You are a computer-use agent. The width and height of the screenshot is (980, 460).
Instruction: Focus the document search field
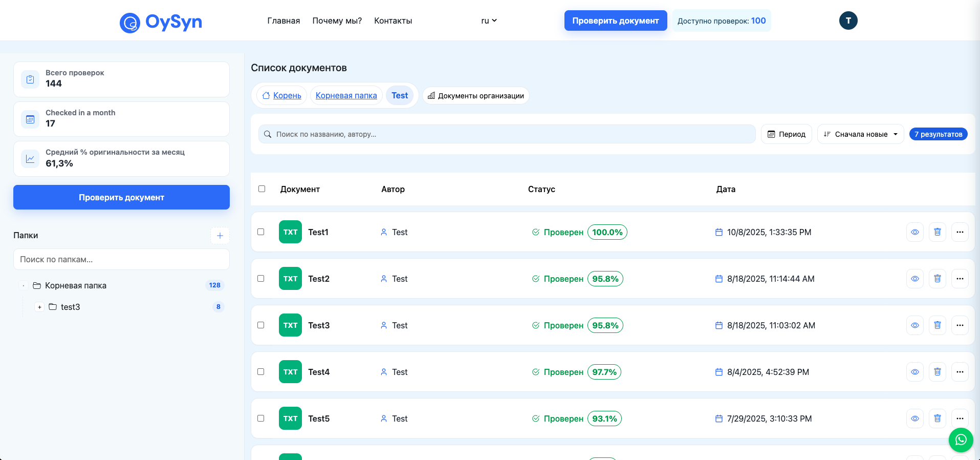[x=507, y=134]
